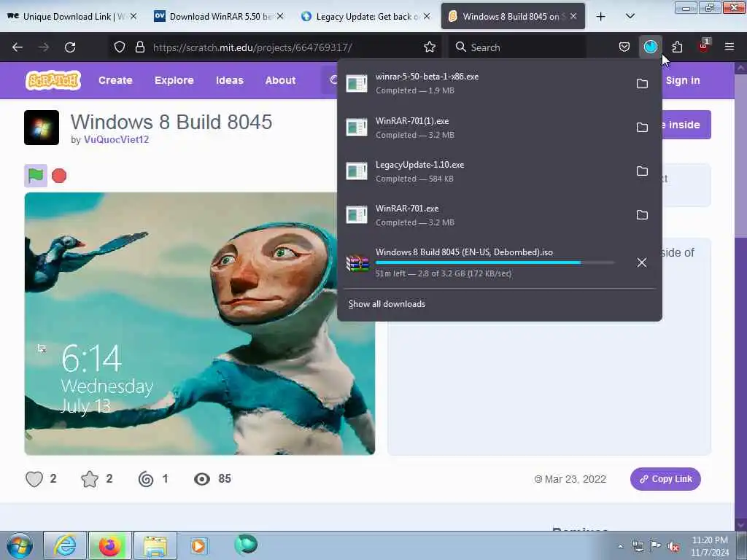Open the tracking protection shield icon

(x=120, y=47)
